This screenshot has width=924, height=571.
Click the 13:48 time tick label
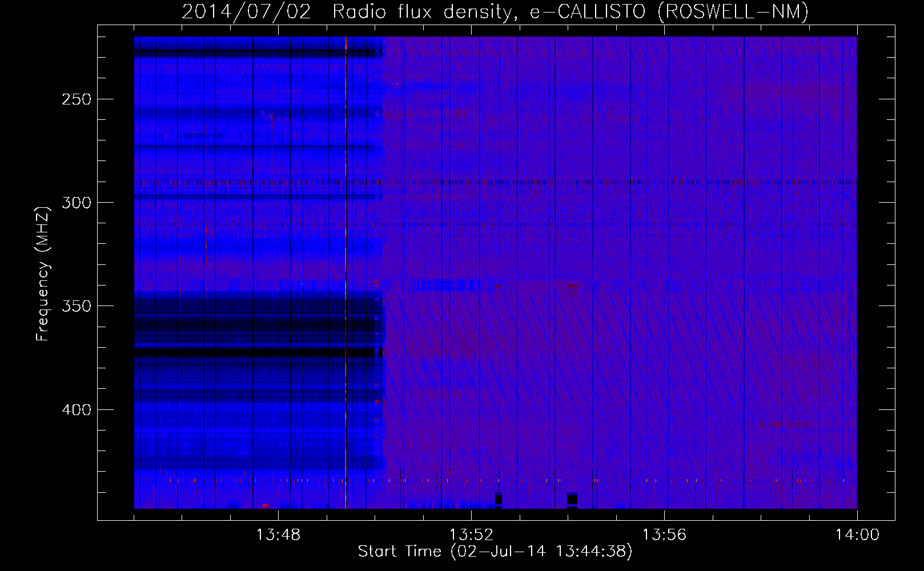point(278,535)
